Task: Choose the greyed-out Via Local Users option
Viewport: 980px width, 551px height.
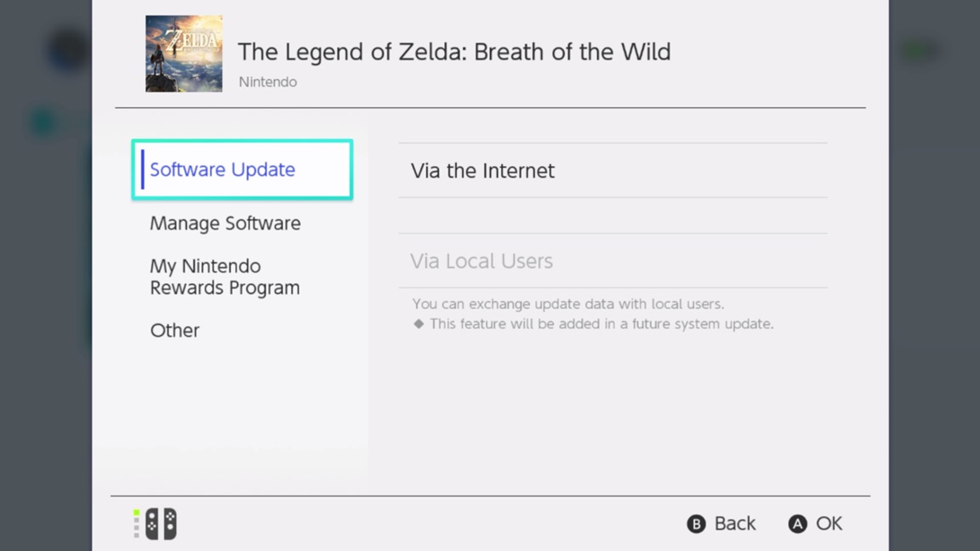Action: click(x=481, y=261)
